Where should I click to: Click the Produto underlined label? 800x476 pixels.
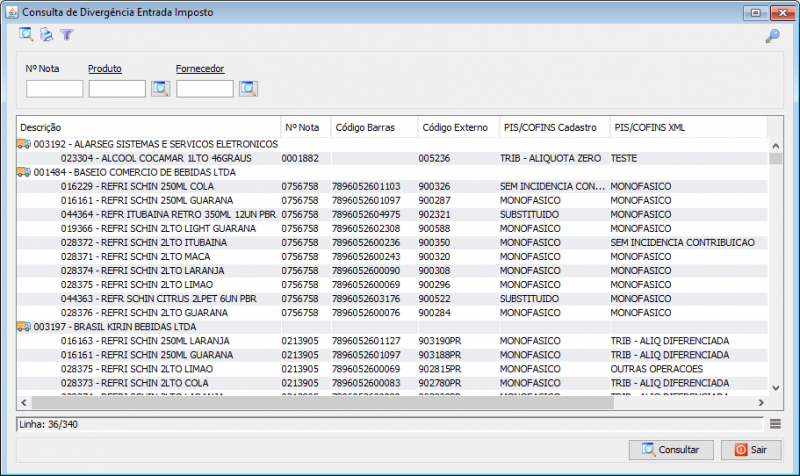coord(105,68)
